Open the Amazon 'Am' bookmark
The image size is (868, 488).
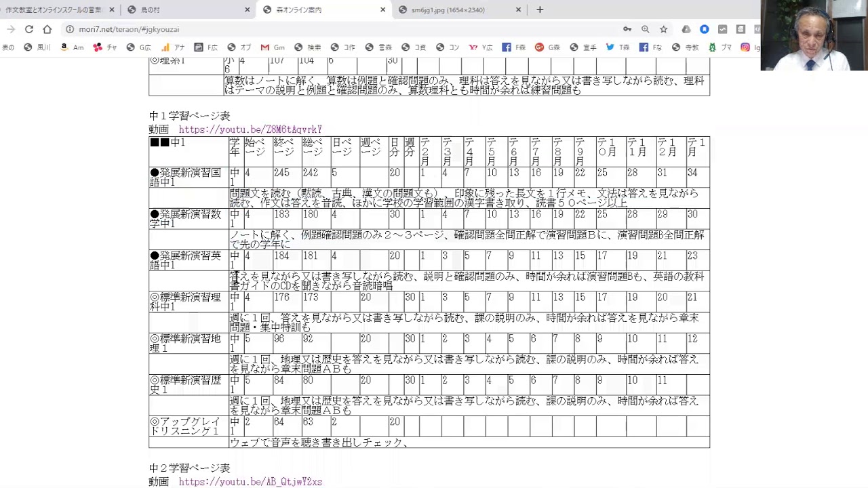click(72, 47)
